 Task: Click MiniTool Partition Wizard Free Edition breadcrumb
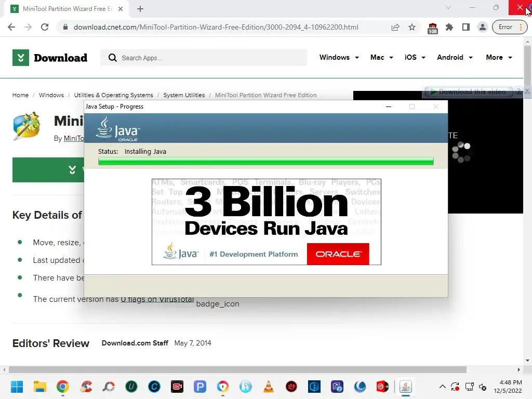tap(265, 95)
